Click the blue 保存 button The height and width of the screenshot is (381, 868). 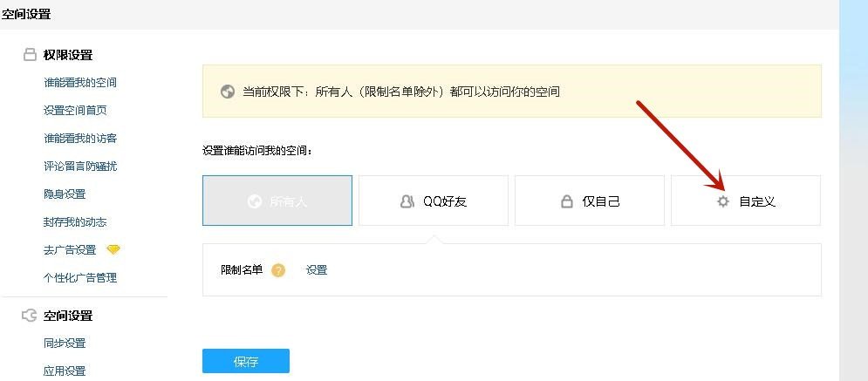click(246, 361)
